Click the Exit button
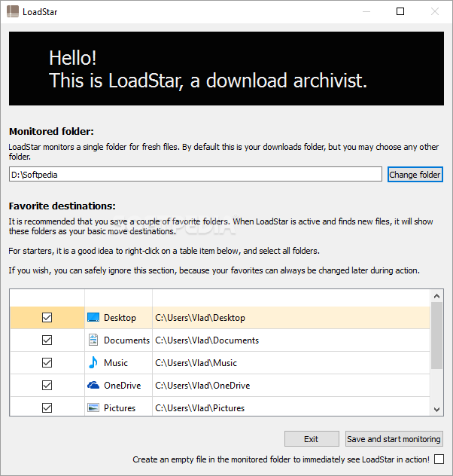This screenshot has width=453, height=476. click(x=312, y=439)
